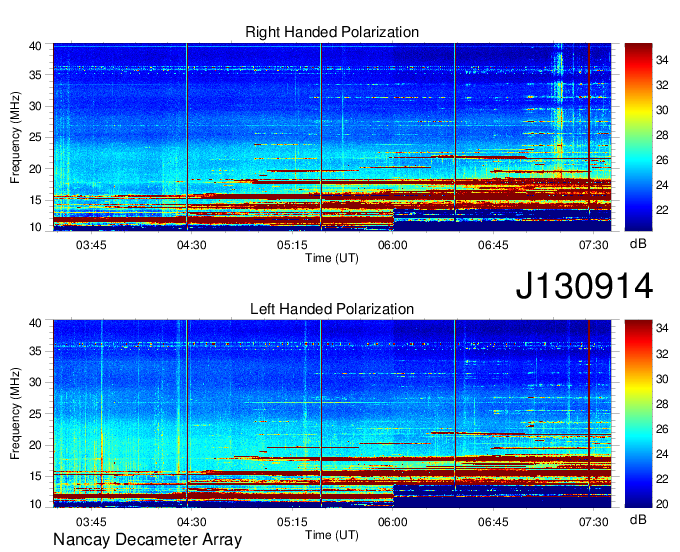The image size is (680, 552).
Task: Click the "03:45" tick on the bottom time axis
Action: point(91,522)
